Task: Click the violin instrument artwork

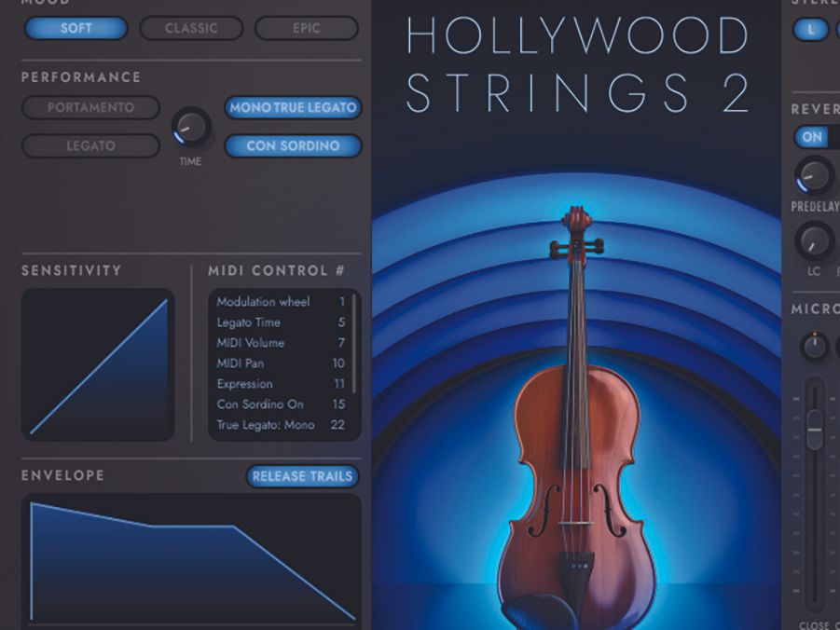Action: [x=576, y=418]
